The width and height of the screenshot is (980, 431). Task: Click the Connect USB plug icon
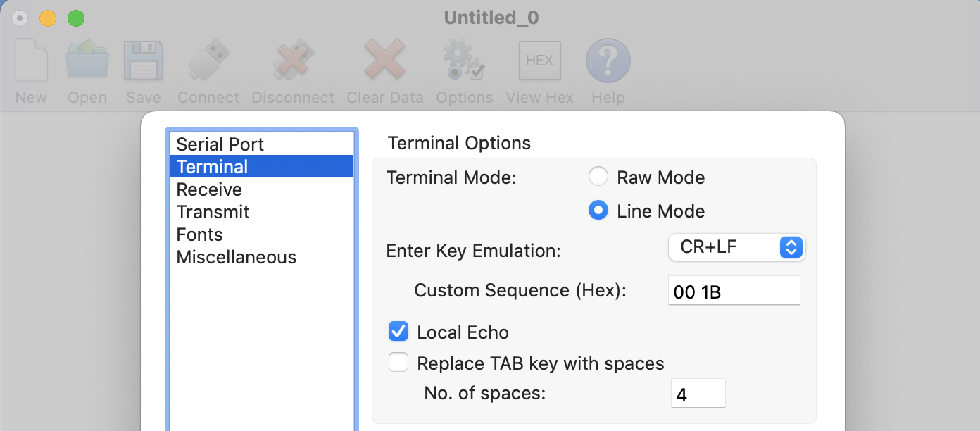[208, 61]
